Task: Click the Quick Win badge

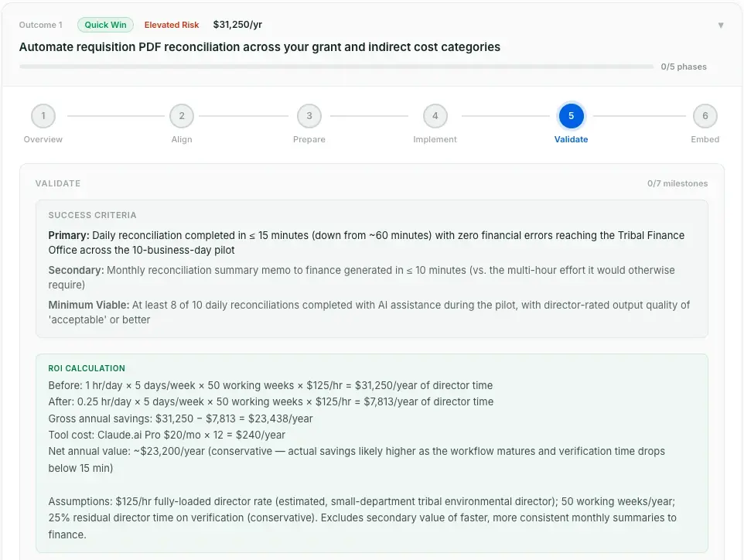Action: point(105,25)
